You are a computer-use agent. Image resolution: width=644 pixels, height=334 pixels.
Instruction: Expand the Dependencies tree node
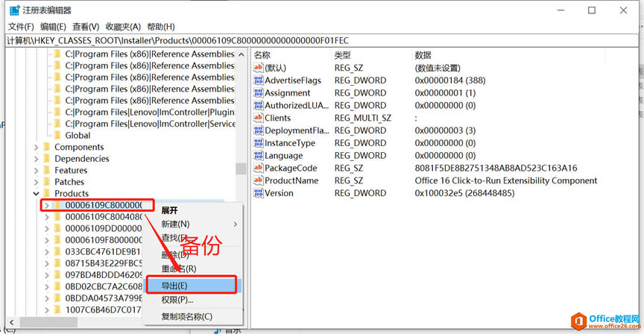[x=36, y=159]
